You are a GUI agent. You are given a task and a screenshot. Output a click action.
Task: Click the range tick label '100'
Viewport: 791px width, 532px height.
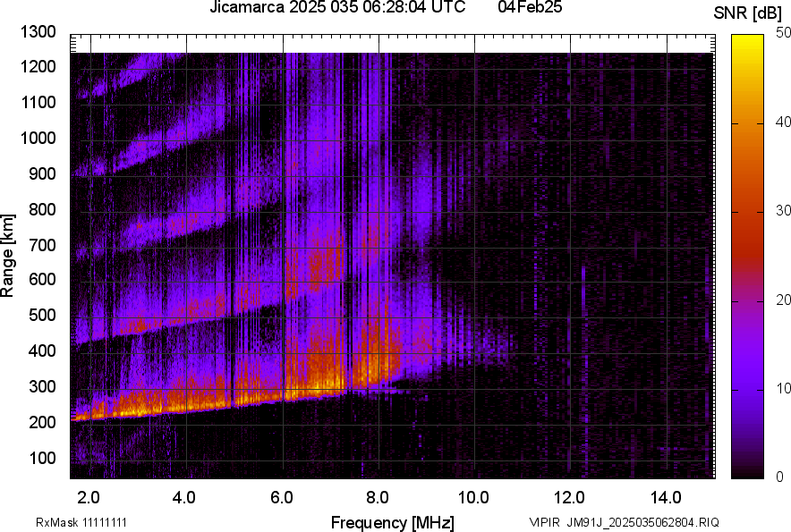42,458
